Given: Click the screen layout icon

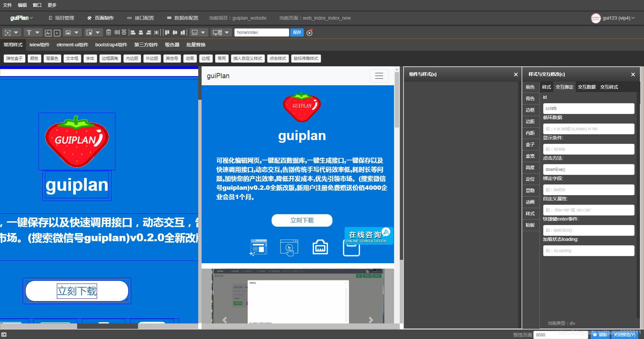Looking at the screenshot, I should click(194, 32).
